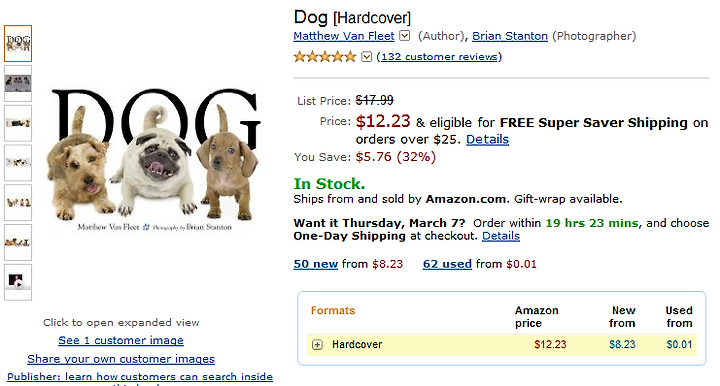Expand the Hardcover format row
720x386 pixels.
[317, 345]
